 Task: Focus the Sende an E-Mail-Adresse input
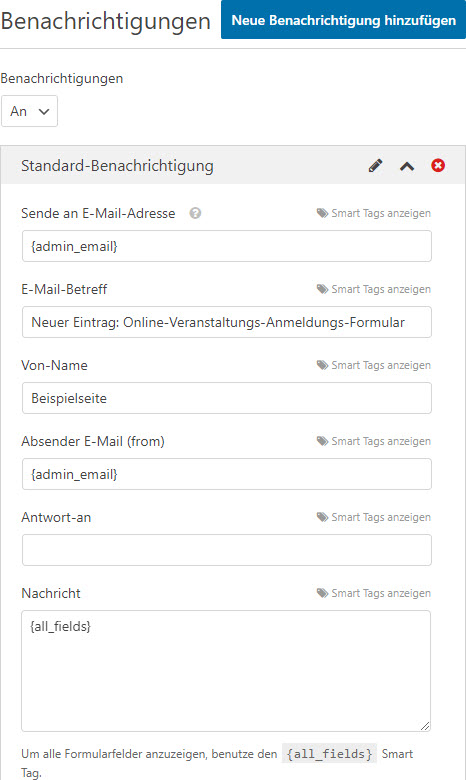[x=227, y=246]
